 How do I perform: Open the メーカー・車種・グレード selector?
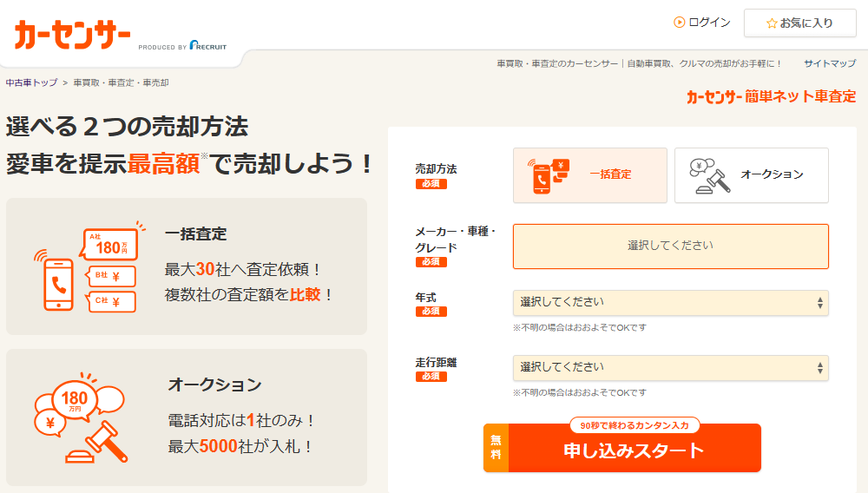click(x=670, y=246)
